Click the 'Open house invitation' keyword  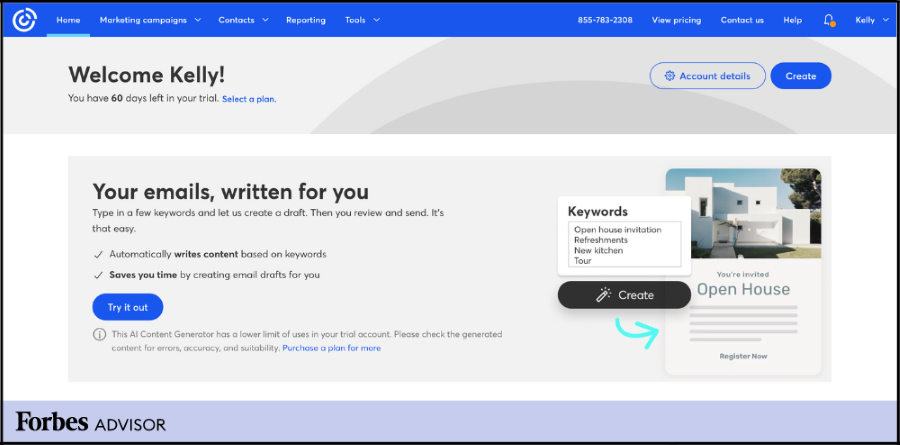tap(618, 230)
